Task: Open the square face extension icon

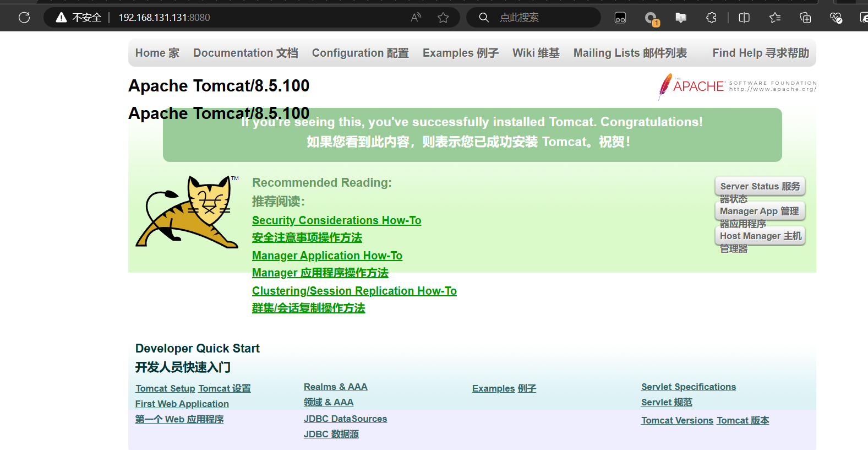Action: (620, 18)
